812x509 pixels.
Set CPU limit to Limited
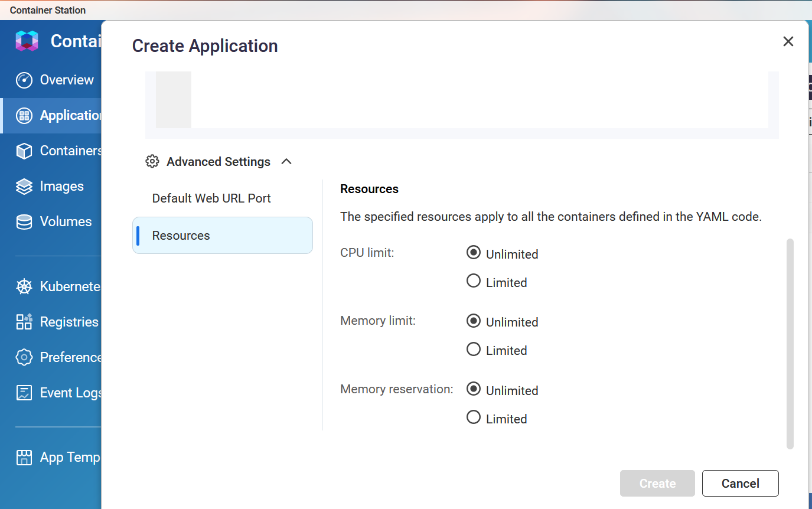coord(474,281)
